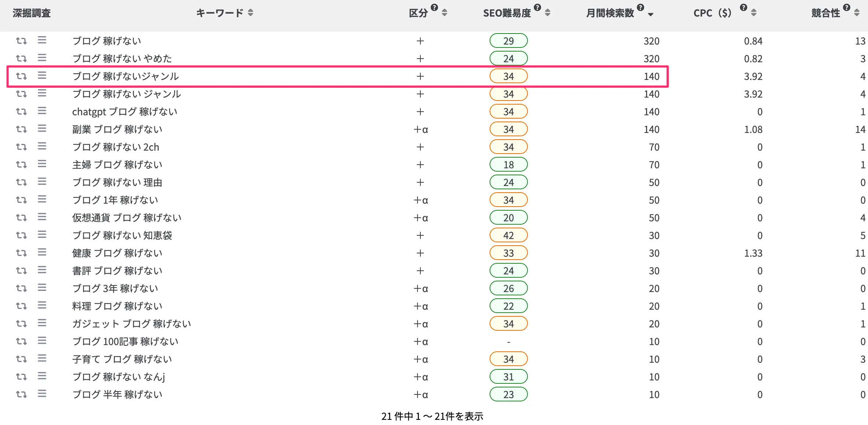Sort by SEO難易度 using sort arrows
The width and height of the screenshot is (868, 425).
point(548,13)
